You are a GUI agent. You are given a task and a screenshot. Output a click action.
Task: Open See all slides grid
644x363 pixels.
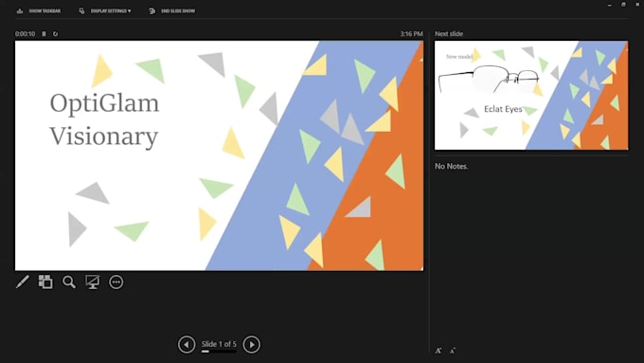(x=45, y=282)
